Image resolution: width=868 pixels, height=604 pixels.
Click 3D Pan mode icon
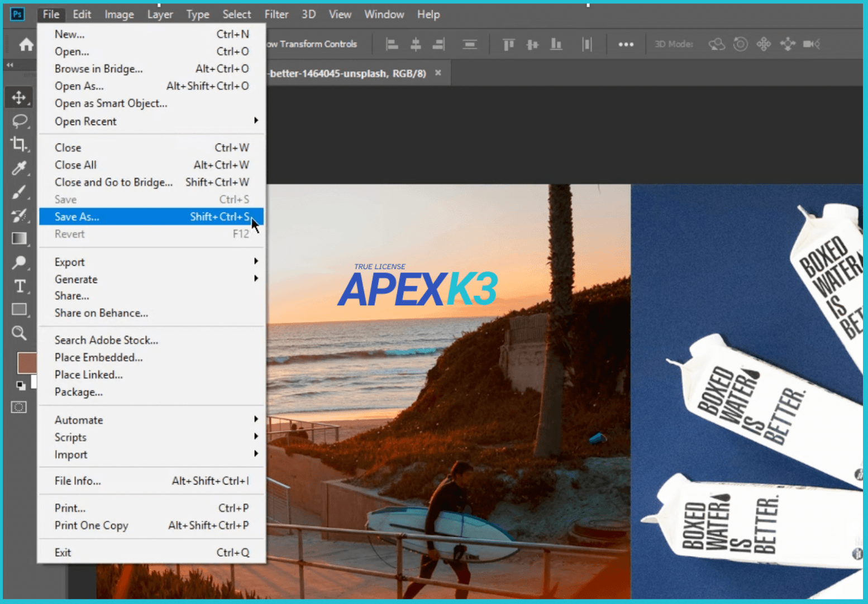pyautogui.click(x=764, y=44)
